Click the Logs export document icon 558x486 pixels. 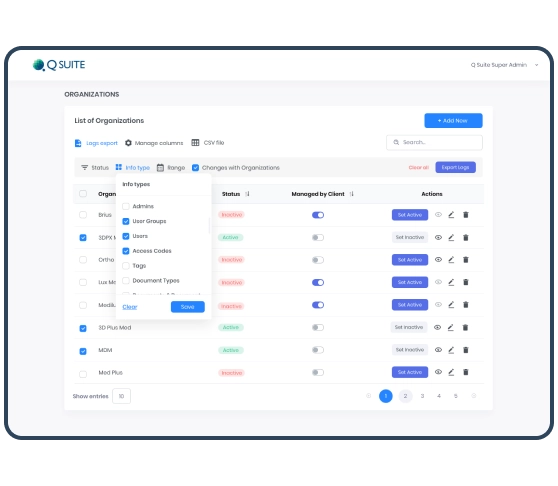coord(78,143)
